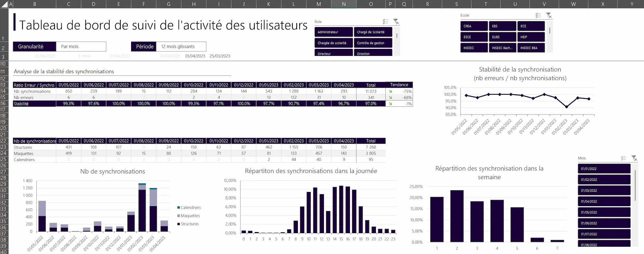Choose INSEEC Bach... in the Ecole slicer
644x254 pixels.
coord(503,48)
